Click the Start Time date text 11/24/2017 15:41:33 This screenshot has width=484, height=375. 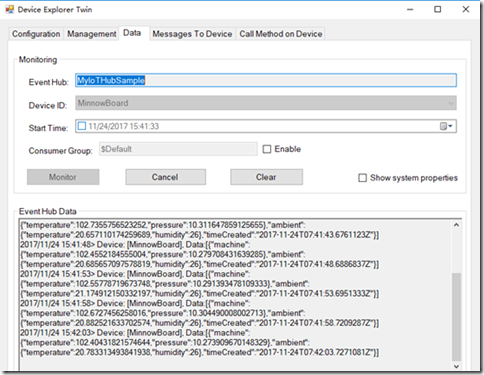[x=124, y=126]
